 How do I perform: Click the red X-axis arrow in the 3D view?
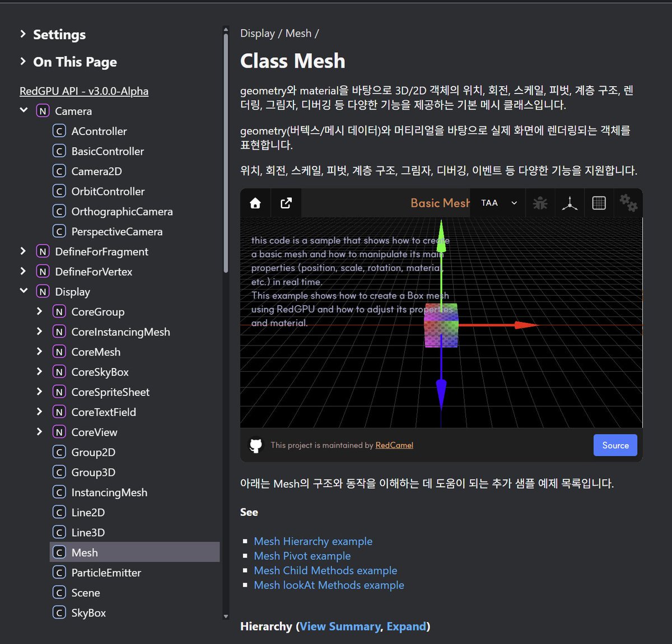498,325
